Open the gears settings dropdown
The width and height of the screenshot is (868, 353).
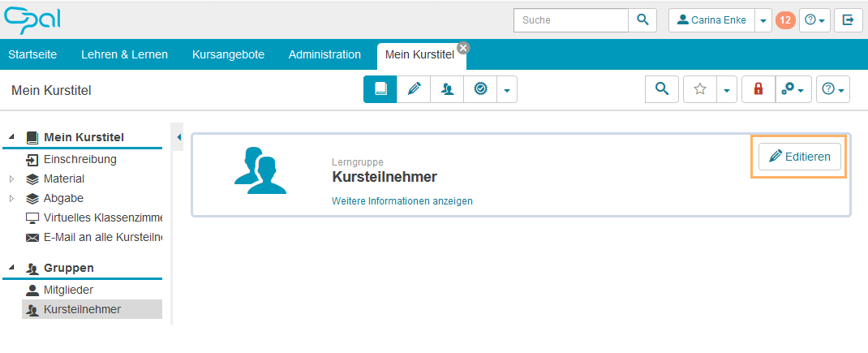pyautogui.click(x=793, y=89)
